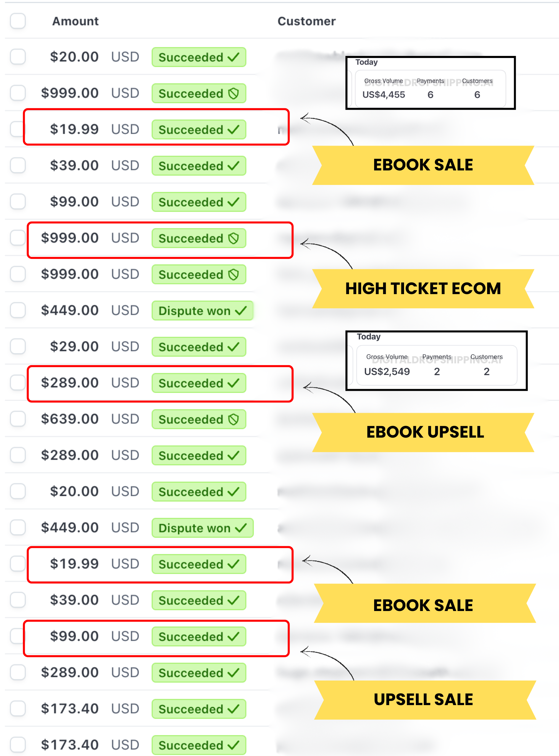Select the first $20.00 payment row checkbox
This screenshot has width=559, height=756.
[17, 57]
